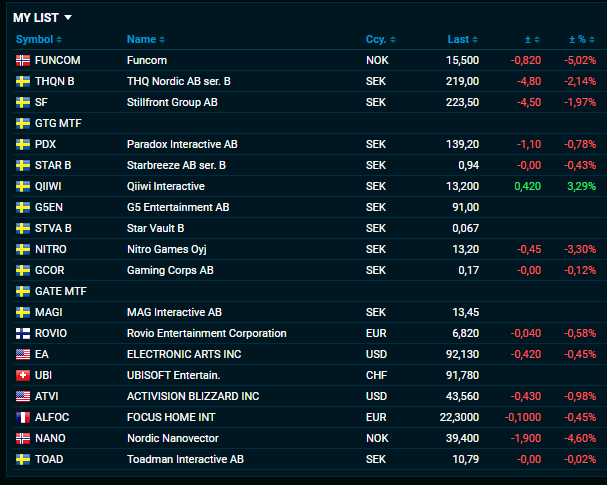Viewport: 607px width, 485px height.
Task: Click Nordic Nanovector's -4,60% change value
Action: pyautogui.click(x=580, y=438)
